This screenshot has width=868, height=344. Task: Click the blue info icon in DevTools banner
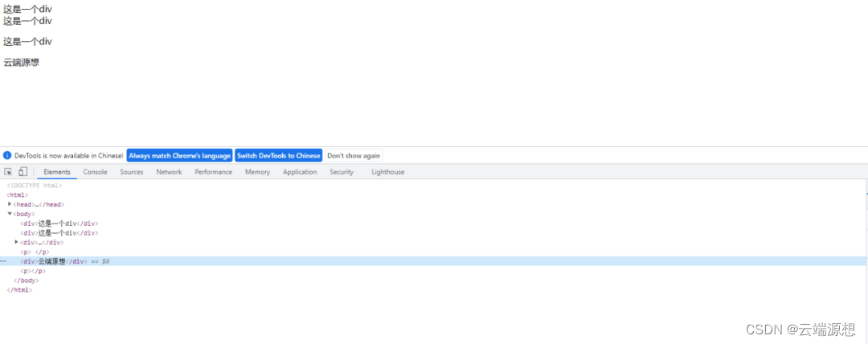click(7, 156)
